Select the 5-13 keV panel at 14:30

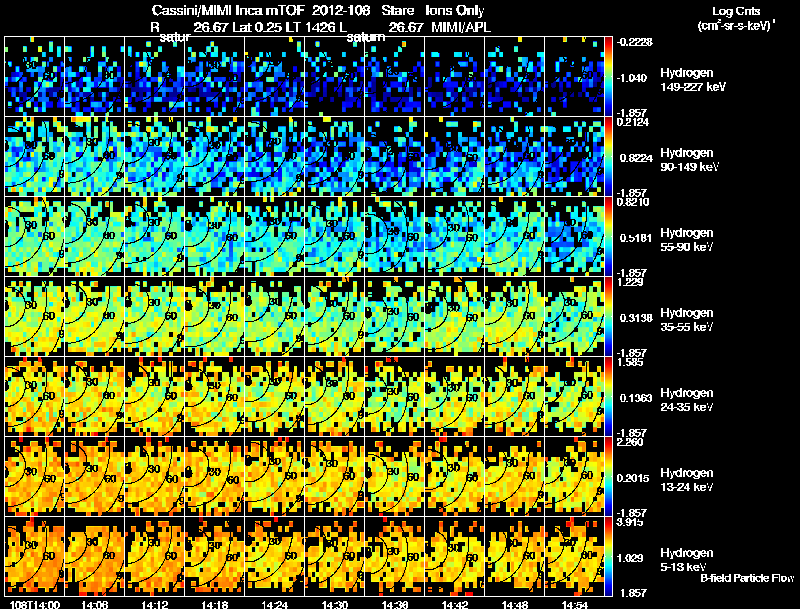coord(334,556)
